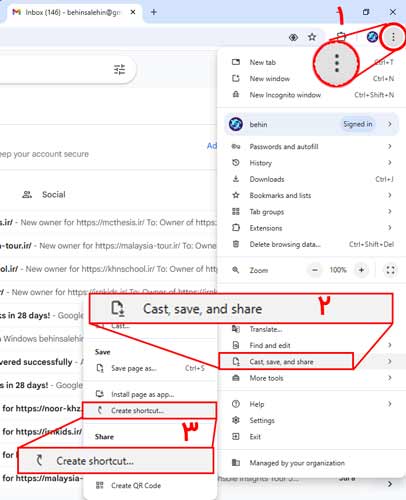Click the History clock icon
This screenshot has height=500, width=406.
tap(236, 163)
